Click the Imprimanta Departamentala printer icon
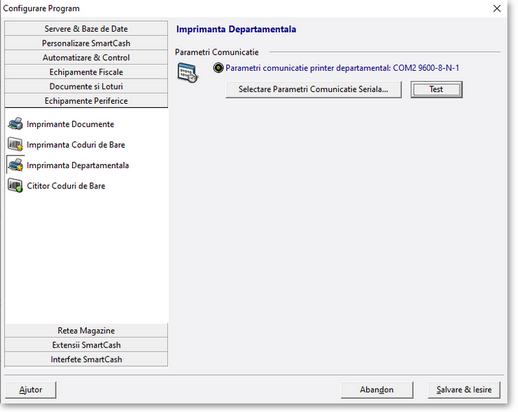 click(15, 165)
